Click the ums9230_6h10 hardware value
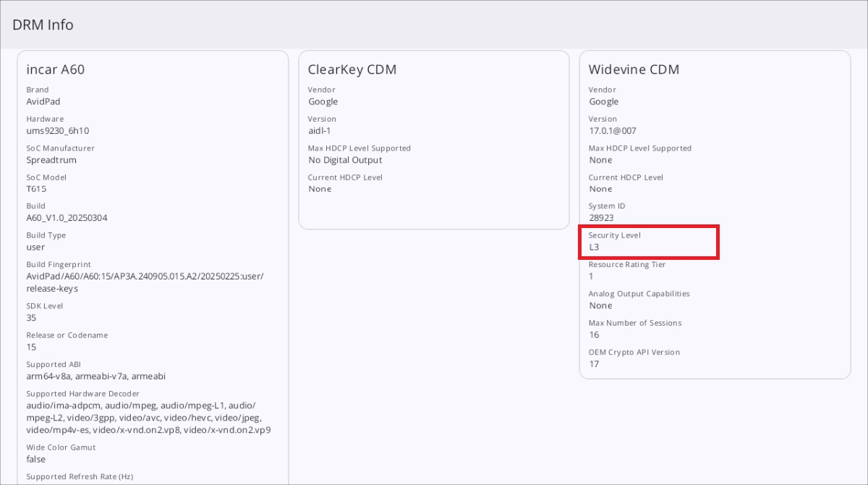 (x=58, y=131)
